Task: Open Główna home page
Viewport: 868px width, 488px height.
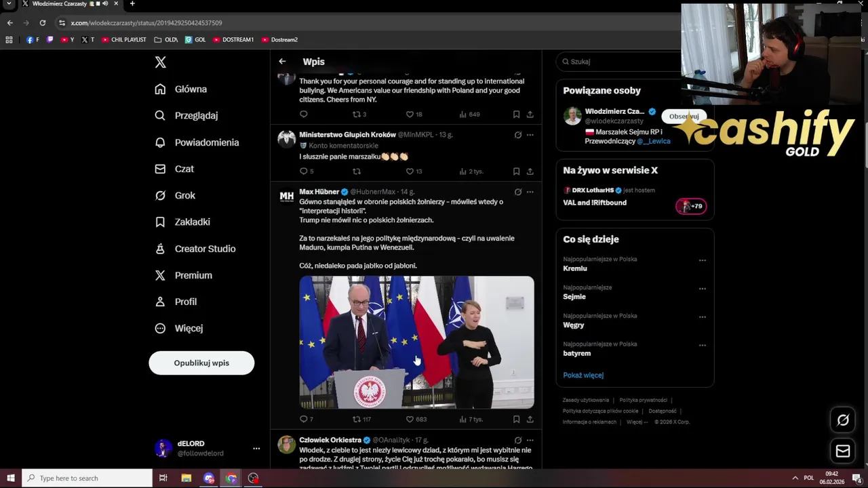Action: coord(181,89)
